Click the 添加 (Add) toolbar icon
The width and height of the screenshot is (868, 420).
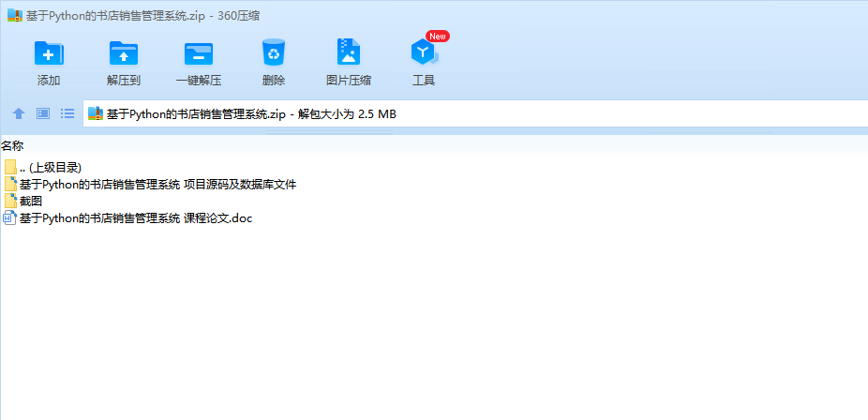pyautogui.click(x=49, y=53)
